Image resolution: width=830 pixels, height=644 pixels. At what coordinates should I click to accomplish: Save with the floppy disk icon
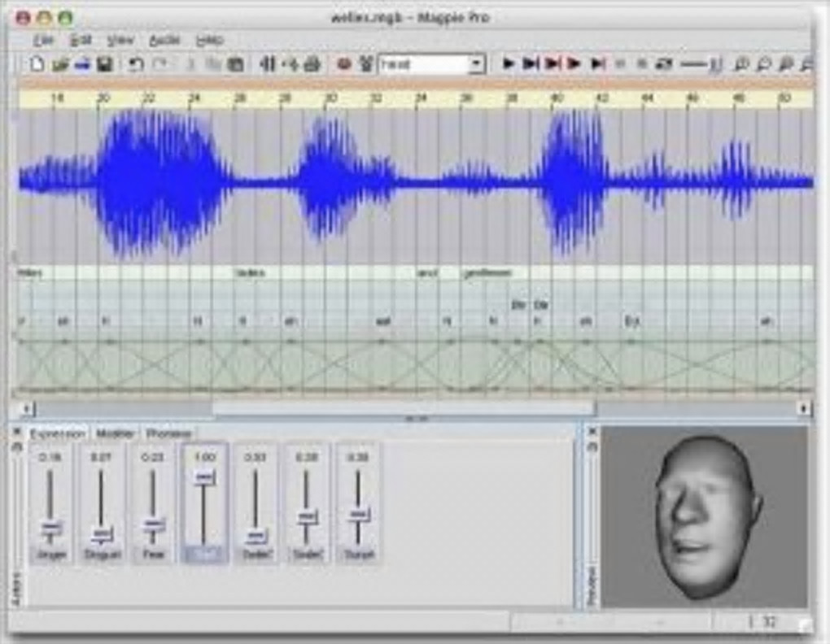[x=105, y=64]
